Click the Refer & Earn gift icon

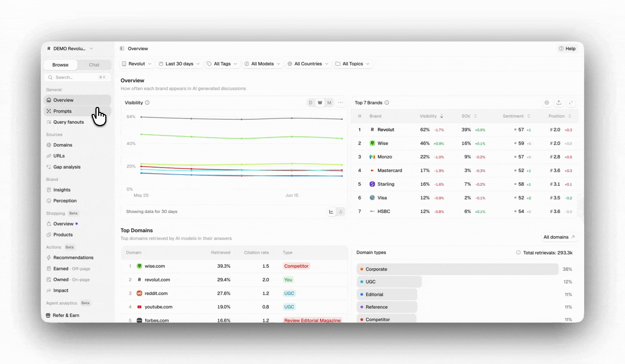[x=48, y=315]
